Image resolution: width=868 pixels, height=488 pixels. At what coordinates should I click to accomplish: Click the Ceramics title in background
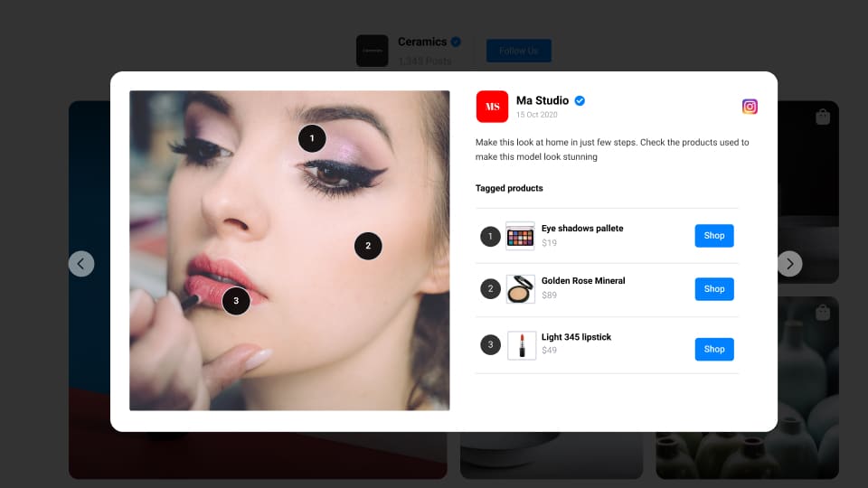coord(422,42)
